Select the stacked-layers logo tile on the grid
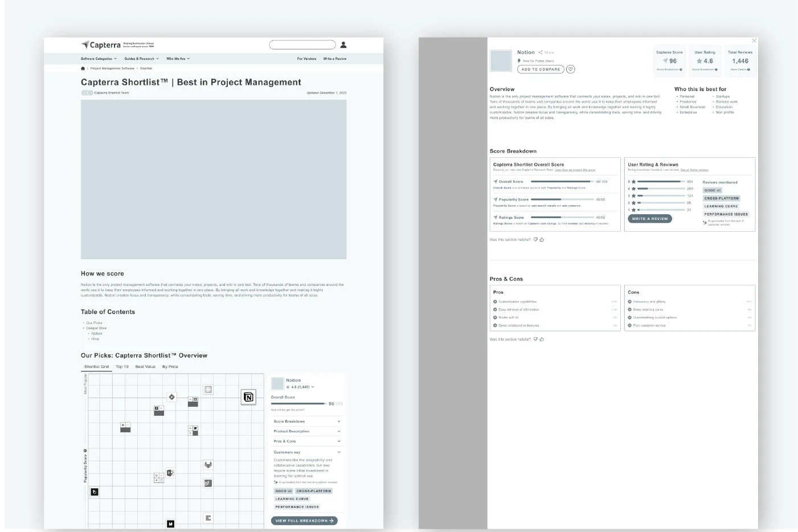This screenshot has height=532, width=798. click(x=208, y=483)
